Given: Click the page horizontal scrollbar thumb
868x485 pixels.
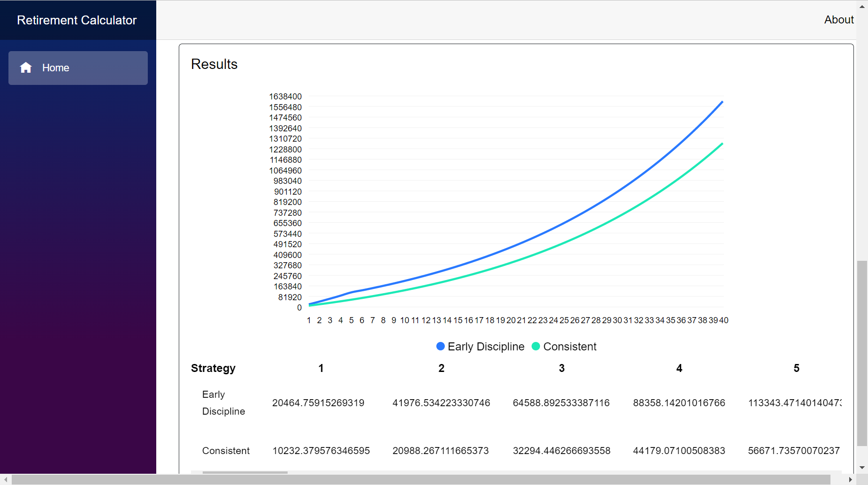Looking at the screenshot, I should click(x=421, y=480).
